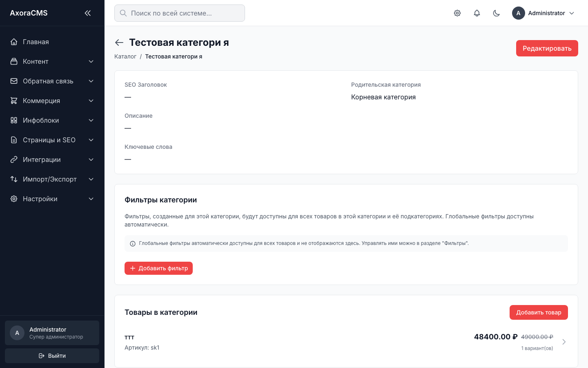Click the Редактировать button
Viewport: 588px width, 368px height.
[547, 48]
